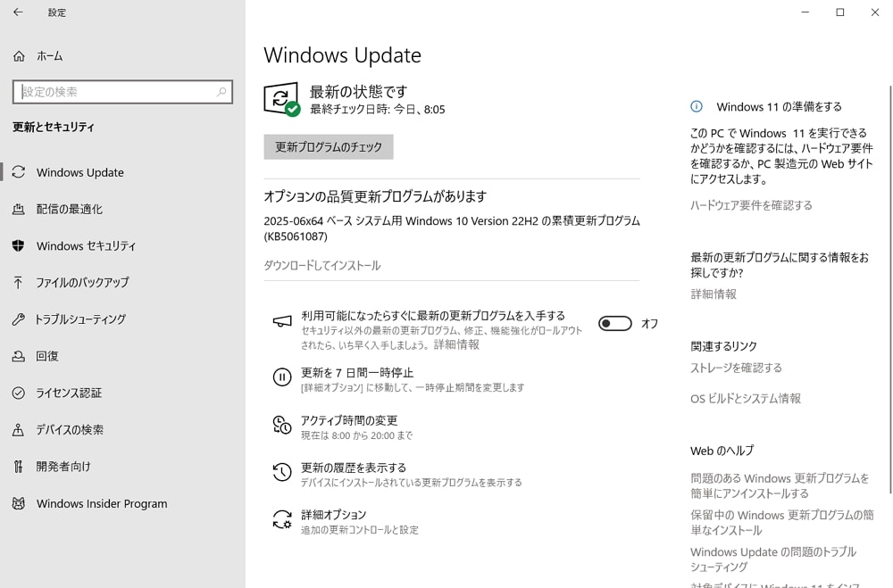893x588 pixels.
Task: Click the megaphone icon for early updates
Action: tap(282, 321)
